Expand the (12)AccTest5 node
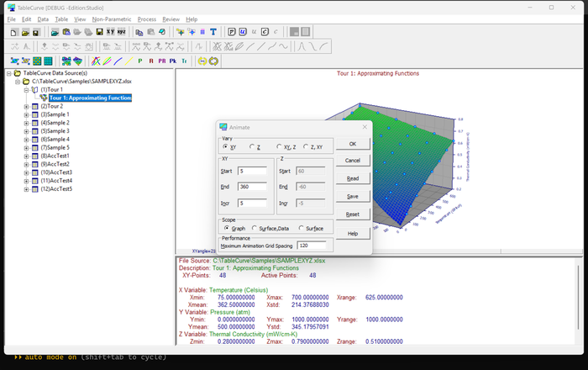 pos(26,189)
